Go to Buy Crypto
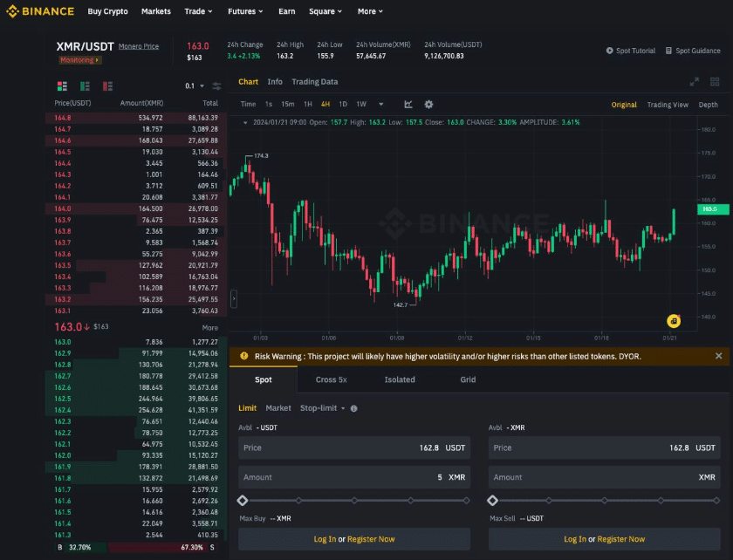The height and width of the screenshot is (560, 733). [107, 11]
